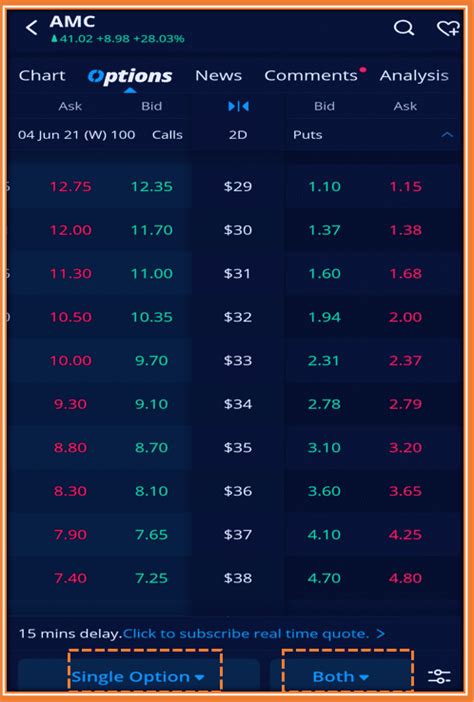Image resolution: width=474 pixels, height=702 pixels.
Task: Add AMC to watchlist heart icon
Action: coord(448,29)
